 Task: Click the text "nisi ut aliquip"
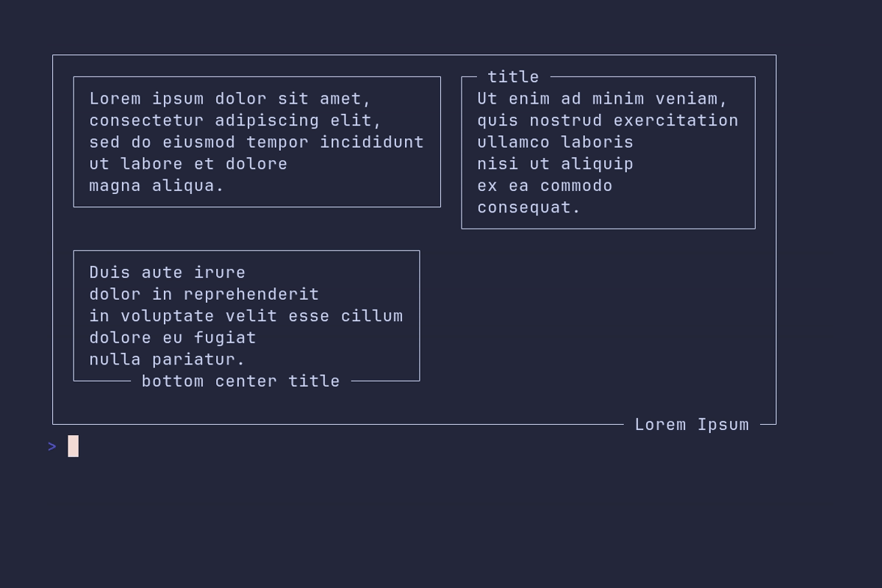556,163
